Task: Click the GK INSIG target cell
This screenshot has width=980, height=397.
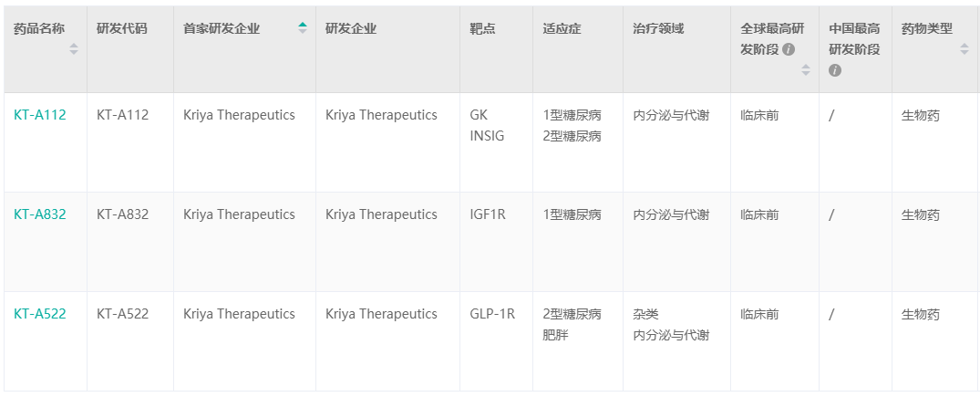Action: point(487,126)
